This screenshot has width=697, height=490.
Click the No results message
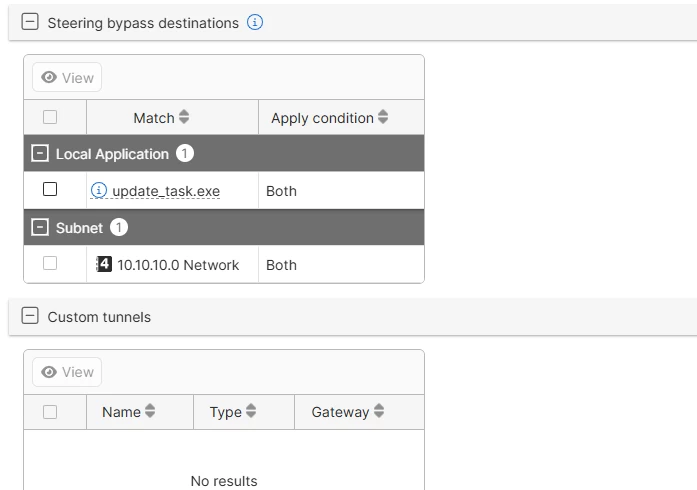[224, 481]
